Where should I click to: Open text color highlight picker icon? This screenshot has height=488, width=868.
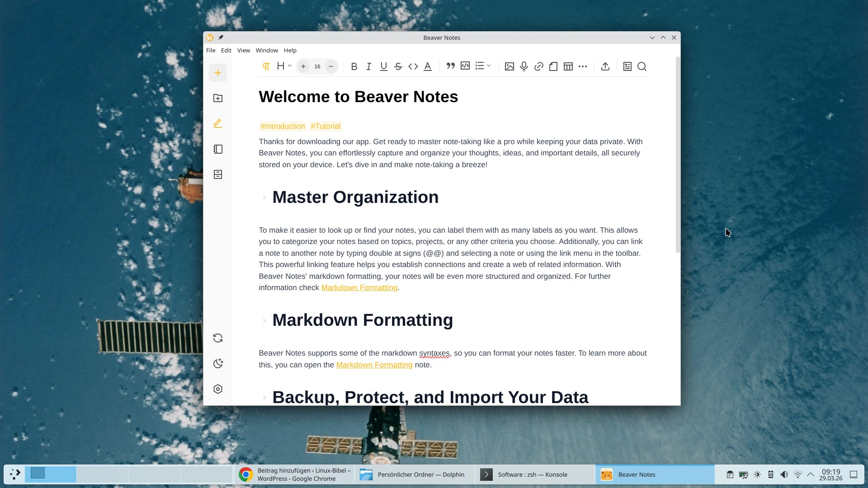coord(427,66)
